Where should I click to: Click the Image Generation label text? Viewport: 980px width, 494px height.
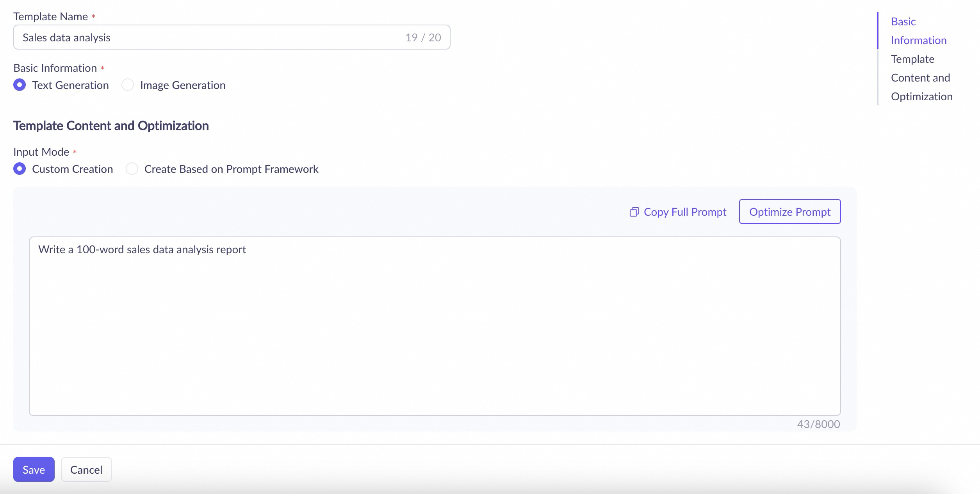tap(182, 85)
